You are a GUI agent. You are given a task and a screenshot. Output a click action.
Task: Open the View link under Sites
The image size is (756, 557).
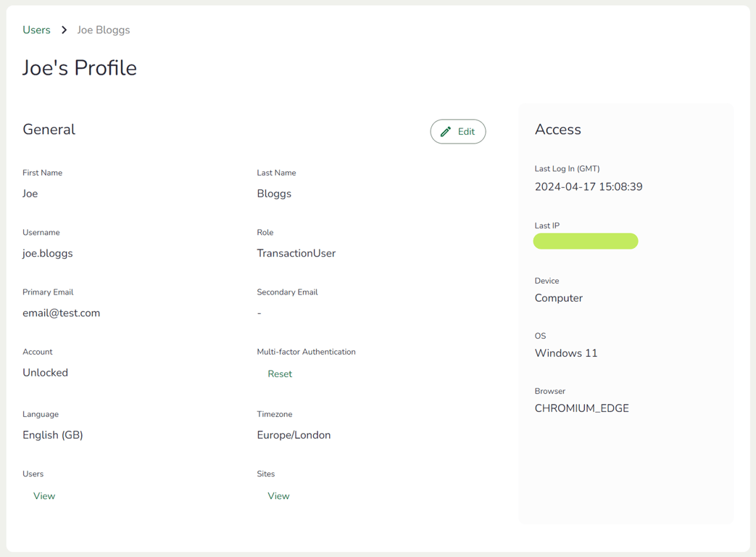point(278,496)
